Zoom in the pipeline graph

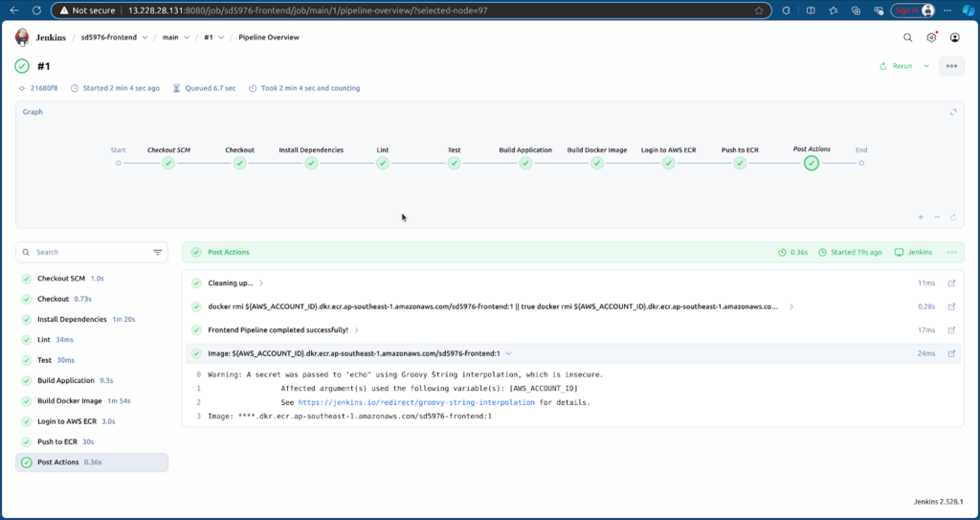pyautogui.click(x=921, y=217)
